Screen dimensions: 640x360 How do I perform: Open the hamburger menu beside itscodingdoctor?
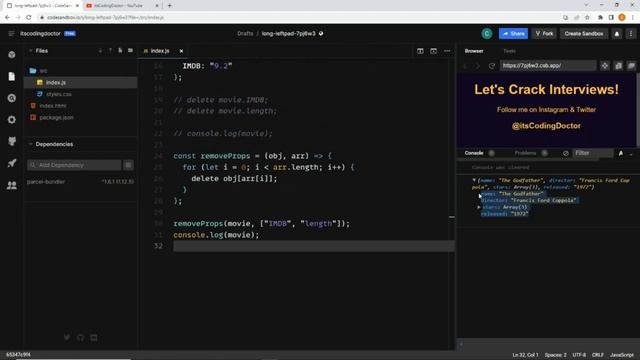click(x=11, y=33)
